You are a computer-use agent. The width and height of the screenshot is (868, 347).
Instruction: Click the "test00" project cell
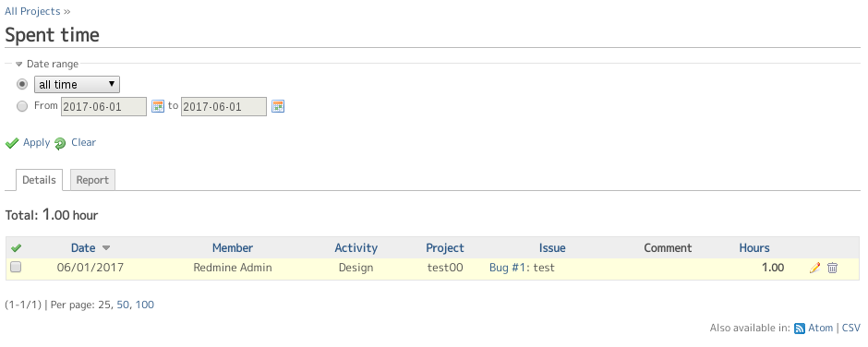[x=445, y=268]
